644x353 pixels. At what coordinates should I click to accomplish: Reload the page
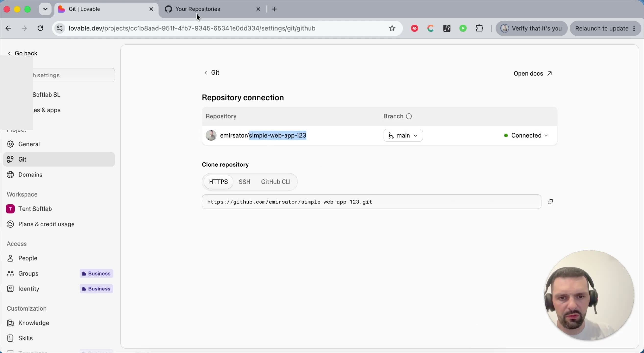coord(40,28)
